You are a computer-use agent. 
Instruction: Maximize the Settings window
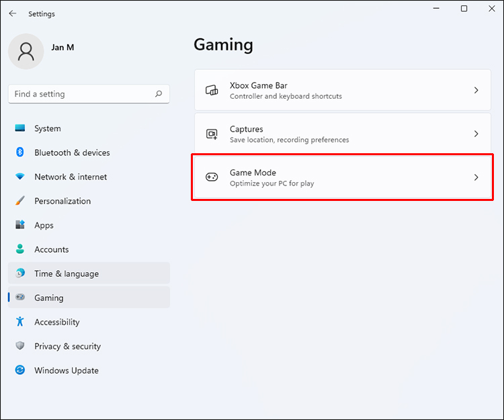coord(464,9)
